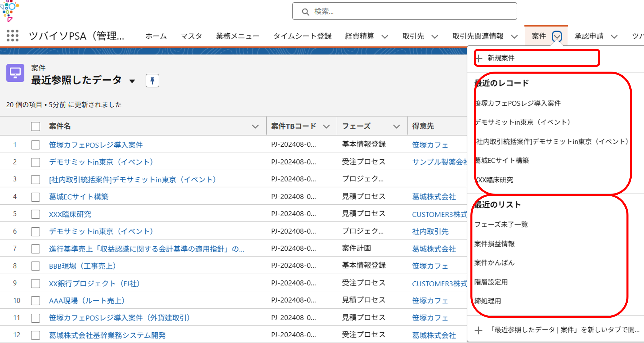Check the AAA現場 row checkbox
Screen dimensions: 644x343
pos(36,301)
